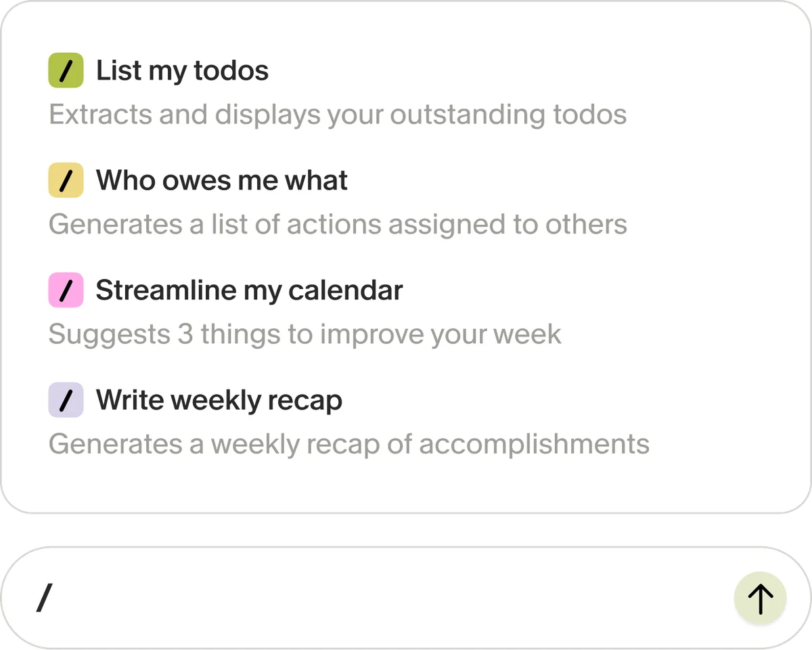Click the green slash icon beside List my todos
The height and width of the screenshot is (650, 812).
[x=65, y=70]
